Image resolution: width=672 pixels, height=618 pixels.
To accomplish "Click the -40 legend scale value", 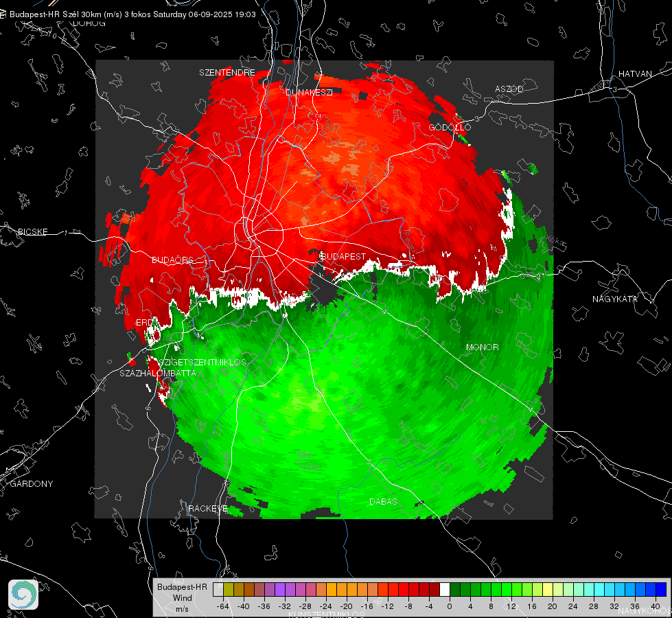I will pos(243,606).
